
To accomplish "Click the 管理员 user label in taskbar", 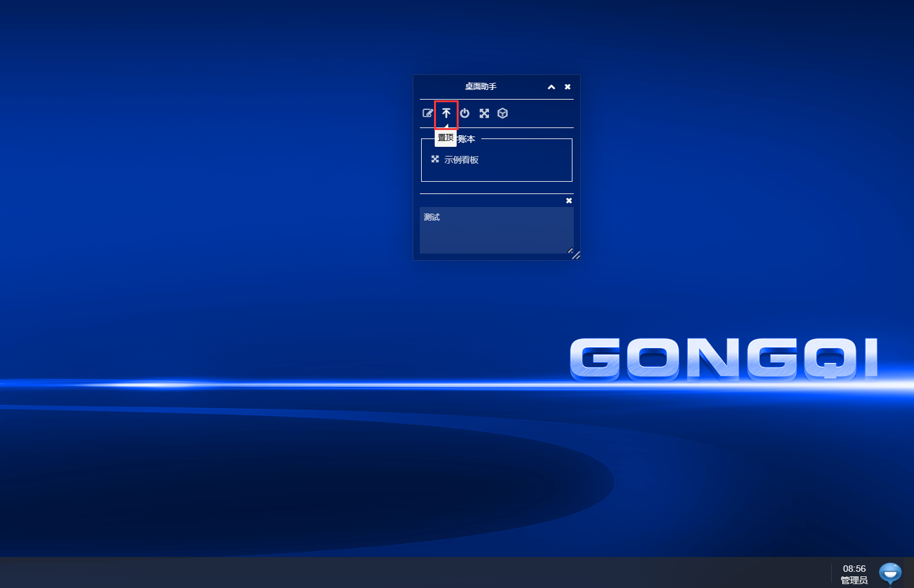I will [854, 580].
